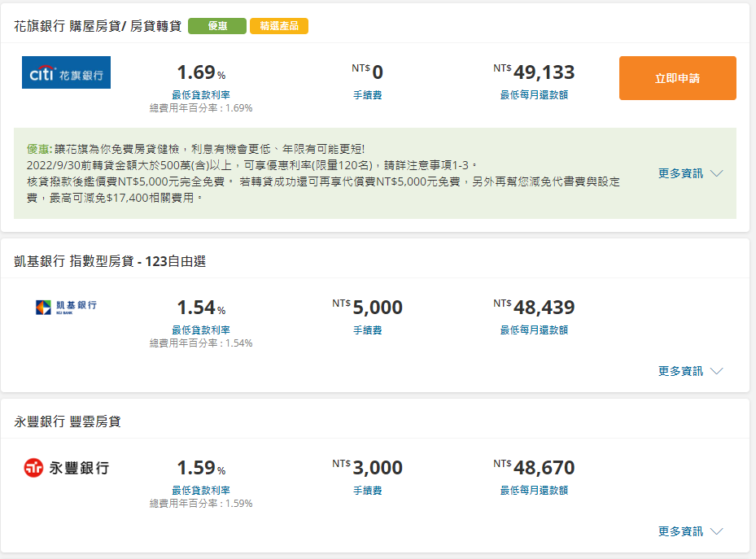Image resolution: width=756 pixels, height=559 pixels.
Task: Click the NT$48,439 monthly payment
Action: coord(534,308)
